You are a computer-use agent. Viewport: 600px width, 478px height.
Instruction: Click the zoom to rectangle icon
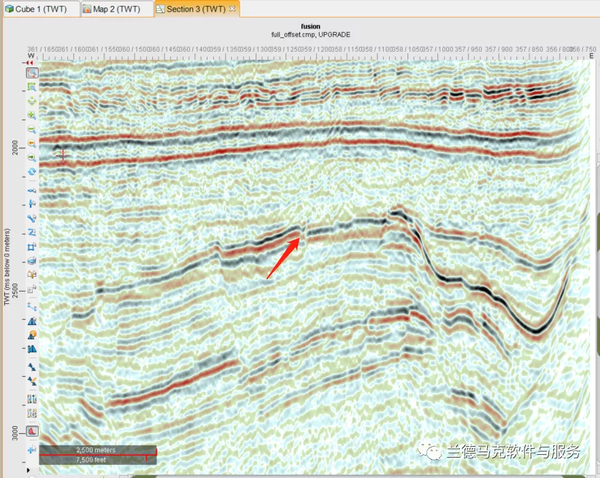point(32,87)
